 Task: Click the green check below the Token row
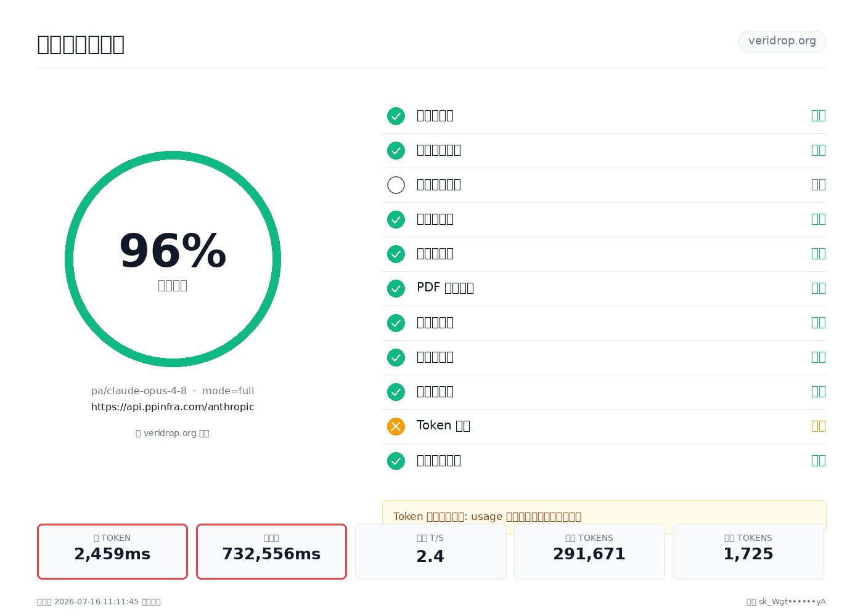(396, 461)
